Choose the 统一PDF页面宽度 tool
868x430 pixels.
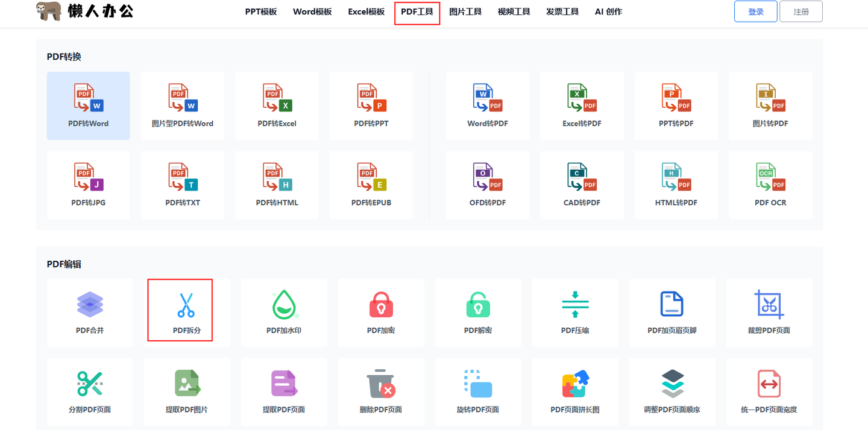tap(769, 391)
